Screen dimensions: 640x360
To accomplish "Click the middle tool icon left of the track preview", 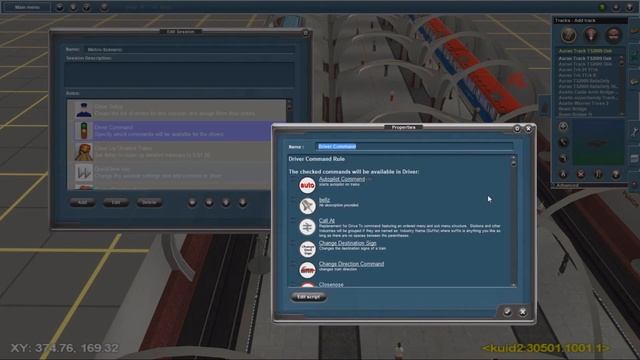I will [x=563, y=142].
